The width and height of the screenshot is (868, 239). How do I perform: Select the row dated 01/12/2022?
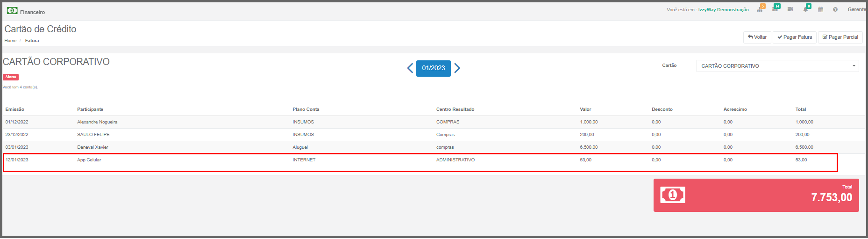point(434,122)
